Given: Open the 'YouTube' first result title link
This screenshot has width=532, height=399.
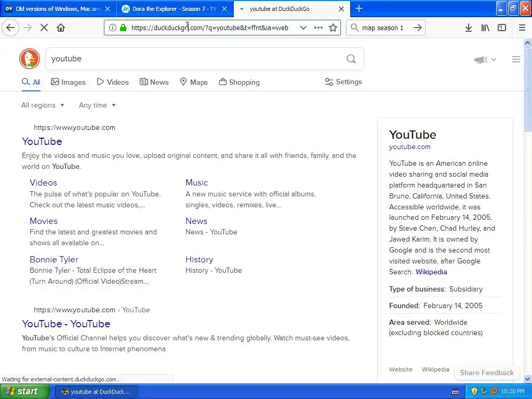Looking at the screenshot, I should (42, 141).
